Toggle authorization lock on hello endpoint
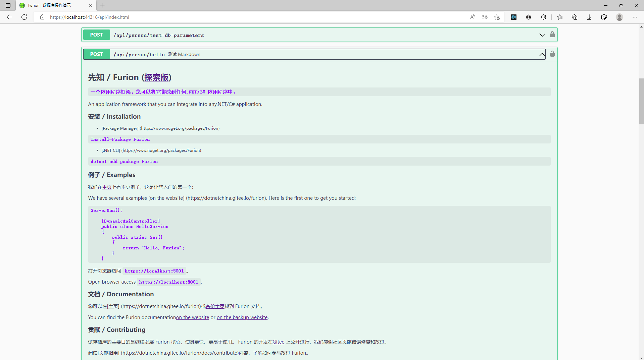 coord(552,54)
